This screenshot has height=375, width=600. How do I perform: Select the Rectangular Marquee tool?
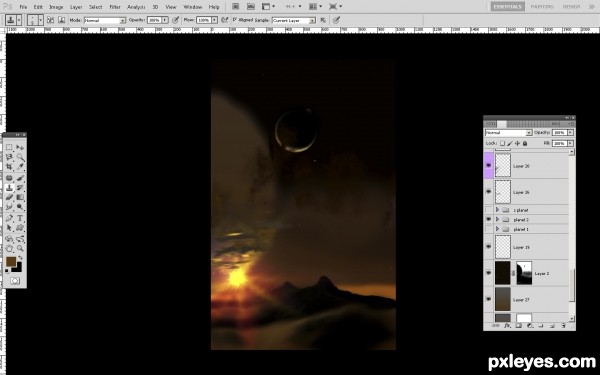point(9,147)
